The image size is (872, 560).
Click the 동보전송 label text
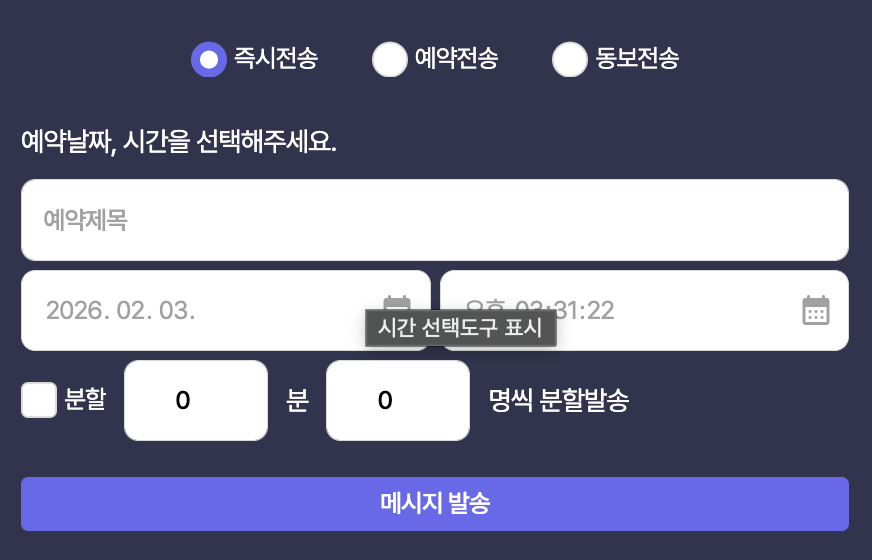pyautogui.click(x=637, y=59)
